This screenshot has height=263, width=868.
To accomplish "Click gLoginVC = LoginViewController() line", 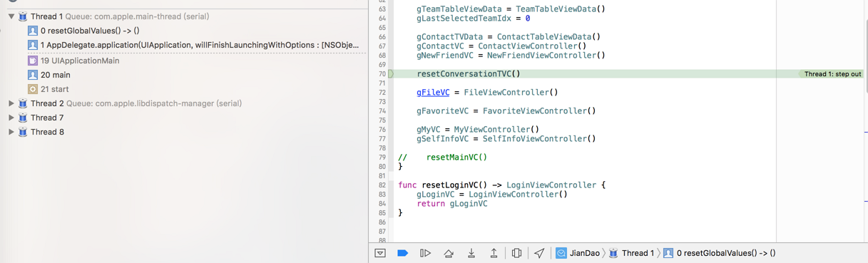I will tap(492, 194).
